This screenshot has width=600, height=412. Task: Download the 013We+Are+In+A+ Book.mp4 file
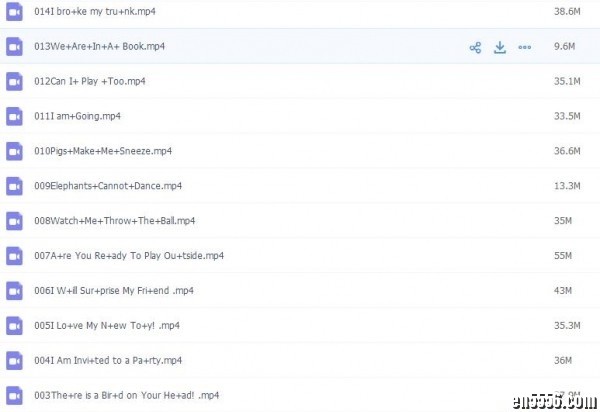pos(500,47)
